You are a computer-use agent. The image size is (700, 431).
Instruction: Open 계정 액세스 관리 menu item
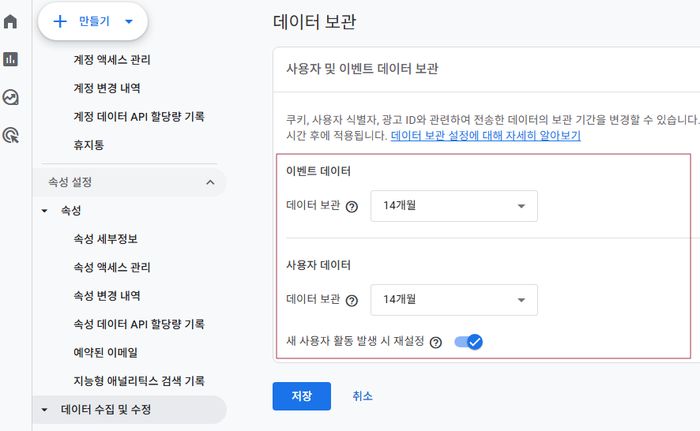pyautogui.click(x=112, y=60)
